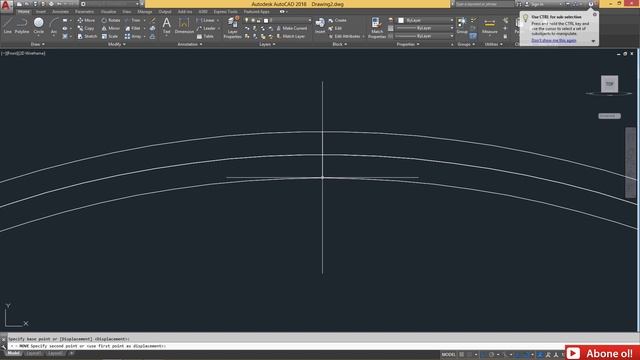Select the Fillet tool
Viewport: 640px width, 360px height.
pos(133,28)
